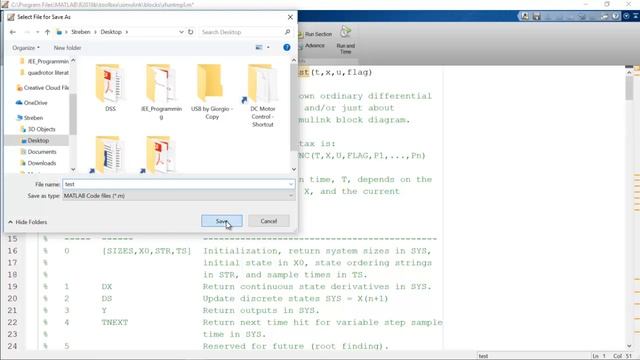
Task: Close the Select File for Save As dialog
Action: pyautogui.click(x=290, y=17)
